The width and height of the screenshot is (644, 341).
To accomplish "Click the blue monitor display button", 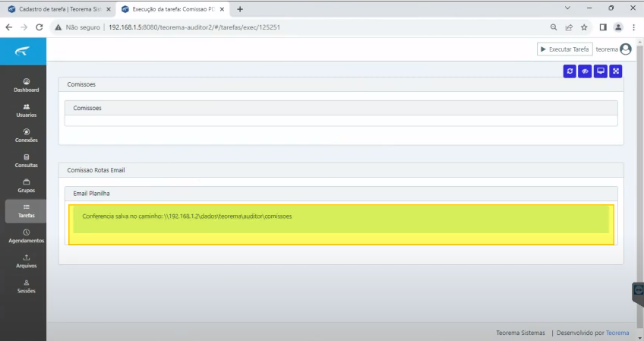I will click(x=601, y=71).
